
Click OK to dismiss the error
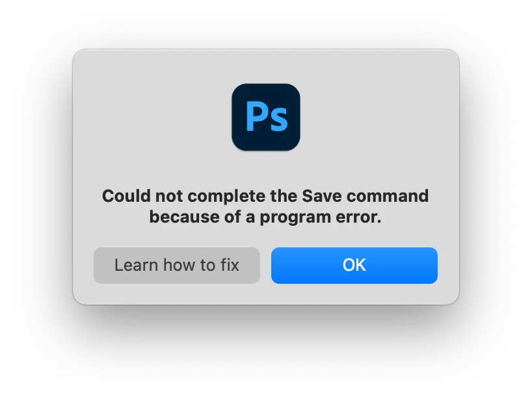tap(354, 265)
